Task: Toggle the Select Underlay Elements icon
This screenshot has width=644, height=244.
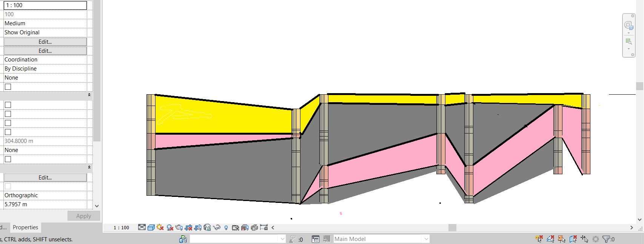Action: click(x=550, y=239)
